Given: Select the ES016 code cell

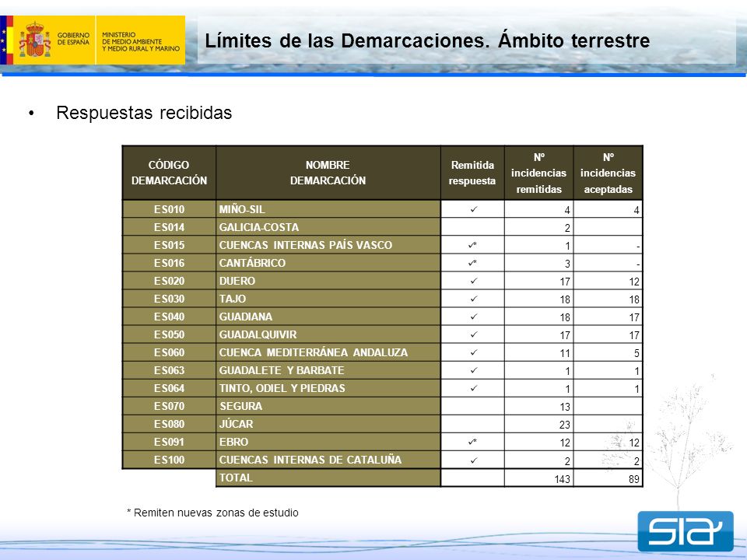Looking at the screenshot, I should 169,263.
